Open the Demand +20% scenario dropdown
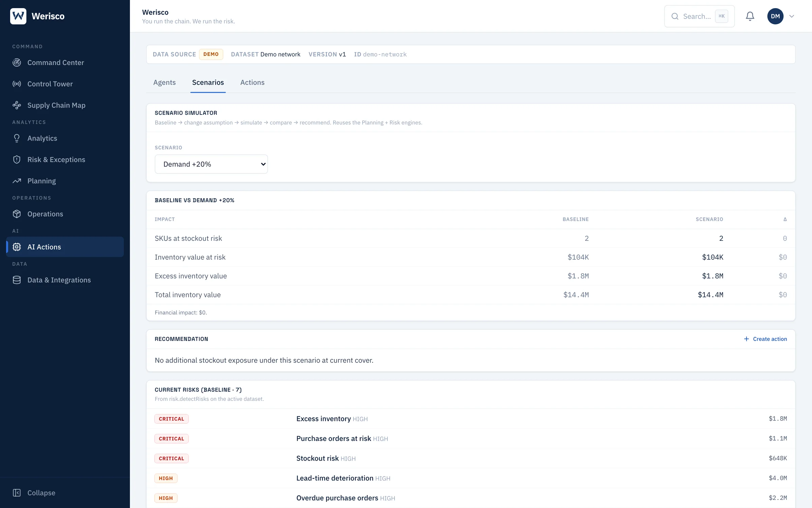The height and width of the screenshot is (508, 812). pyautogui.click(x=211, y=164)
